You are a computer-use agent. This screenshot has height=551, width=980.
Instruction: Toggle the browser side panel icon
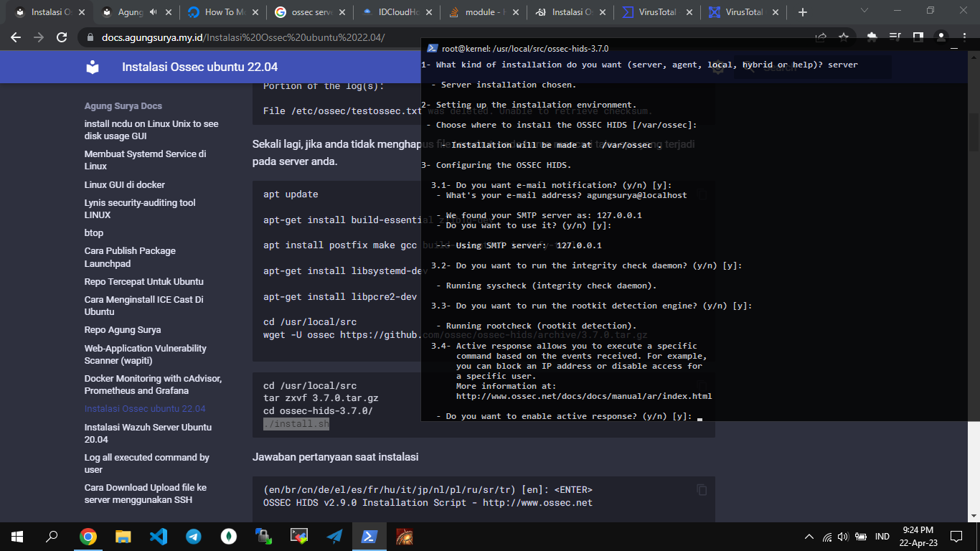click(918, 37)
